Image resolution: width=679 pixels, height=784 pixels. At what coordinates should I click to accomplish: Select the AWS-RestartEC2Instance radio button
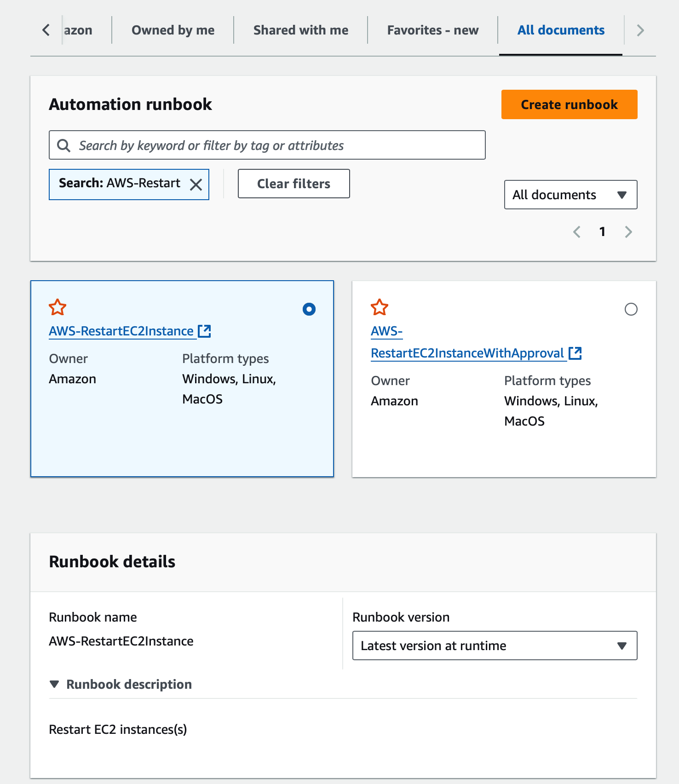(x=309, y=309)
